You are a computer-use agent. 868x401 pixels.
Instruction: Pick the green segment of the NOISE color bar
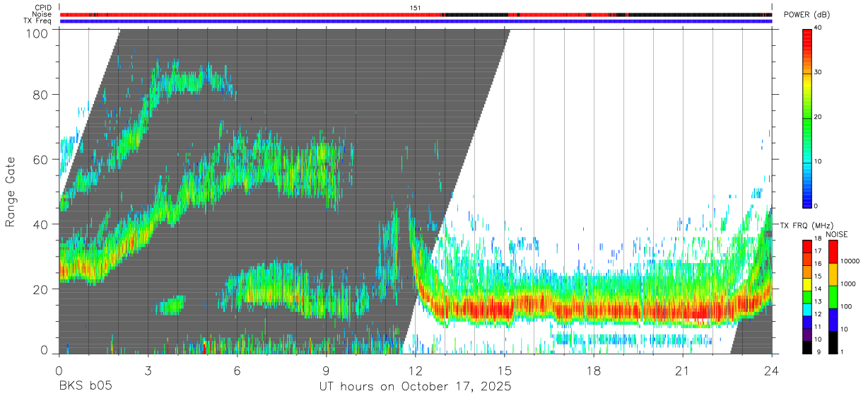pos(833,297)
